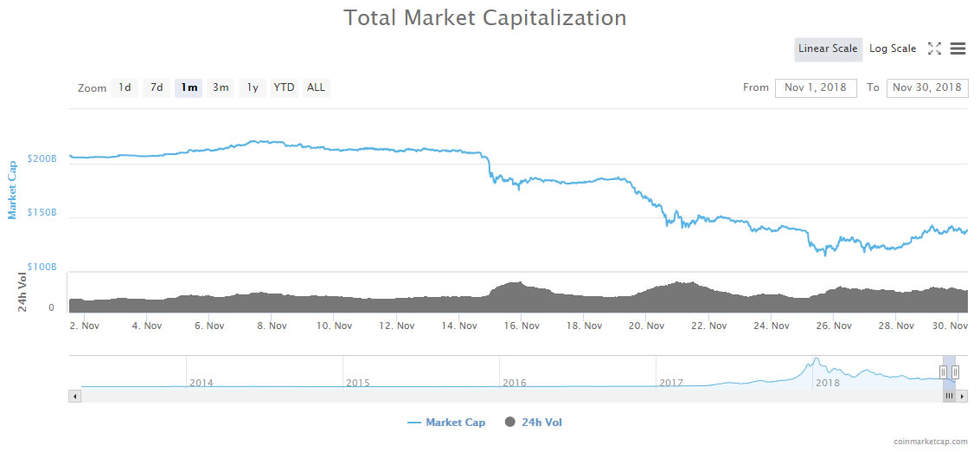The image size is (980, 452).
Task: Set zoom range to 7d
Action: click(157, 87)
